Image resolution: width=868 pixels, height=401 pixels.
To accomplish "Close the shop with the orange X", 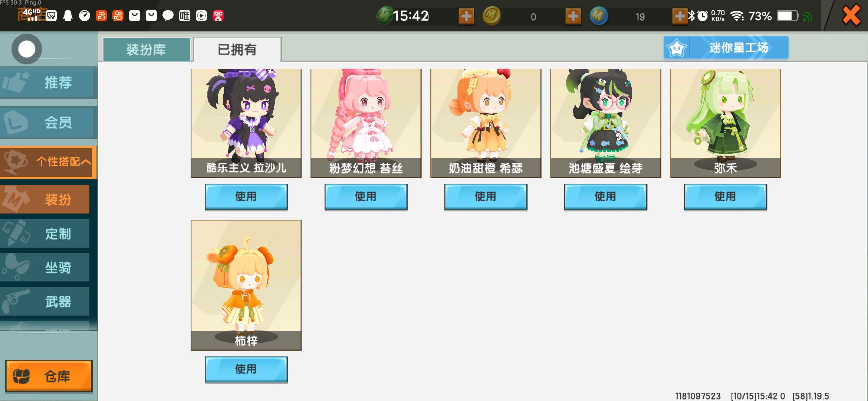I will (851, 15).
